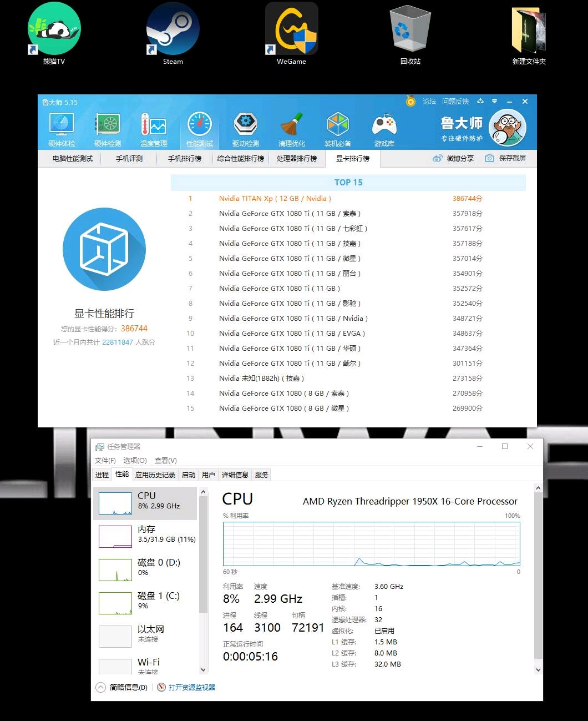Image resolution: width=588 pixels, height=721 pixels.
Task: Open 驱动检测 driver detection icon
Action: click(x=246, y=129)
